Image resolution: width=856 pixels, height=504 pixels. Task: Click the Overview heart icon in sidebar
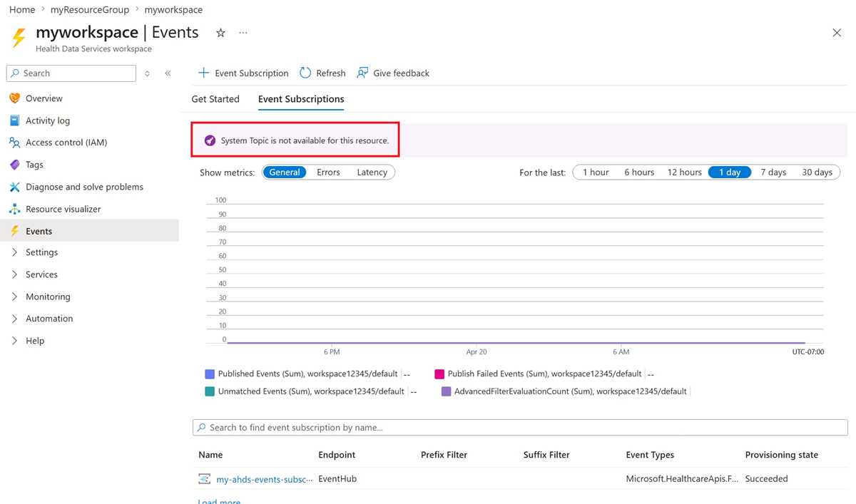[x=14, y=98]
